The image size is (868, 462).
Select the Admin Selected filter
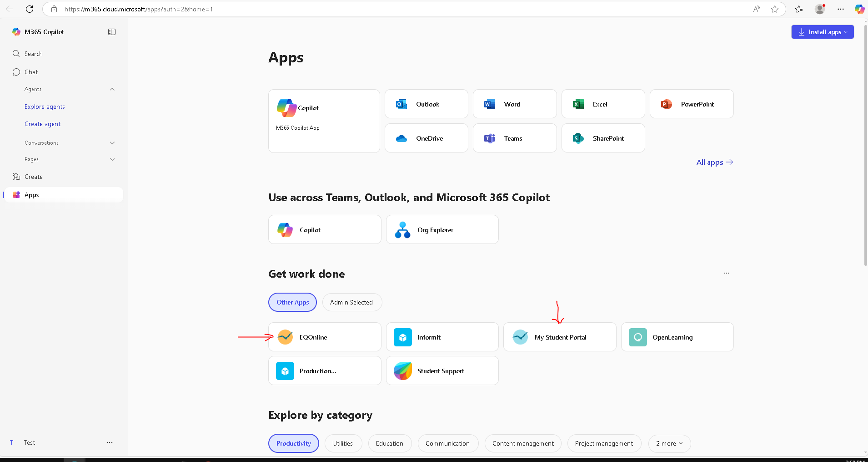click(352, 302)
